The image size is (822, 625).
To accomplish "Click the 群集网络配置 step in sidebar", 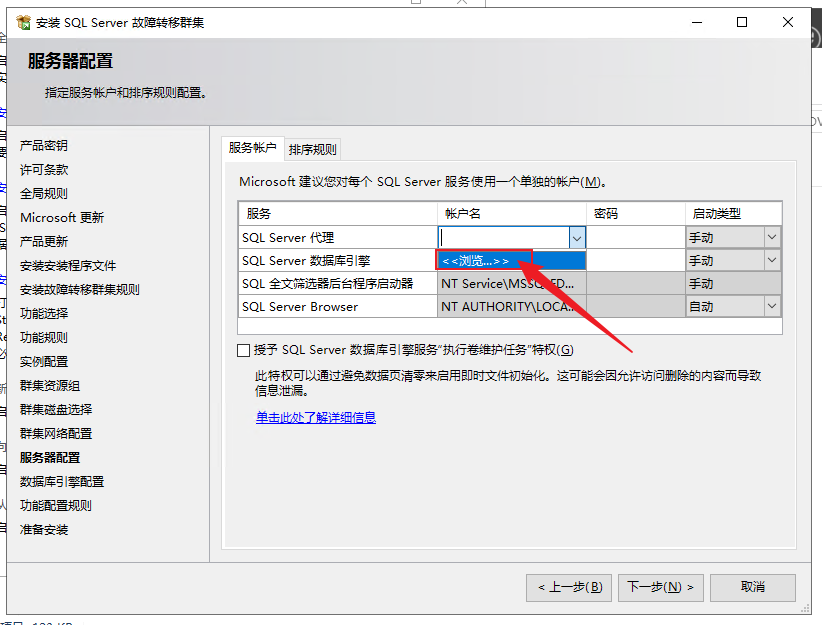I will [56, 434].
